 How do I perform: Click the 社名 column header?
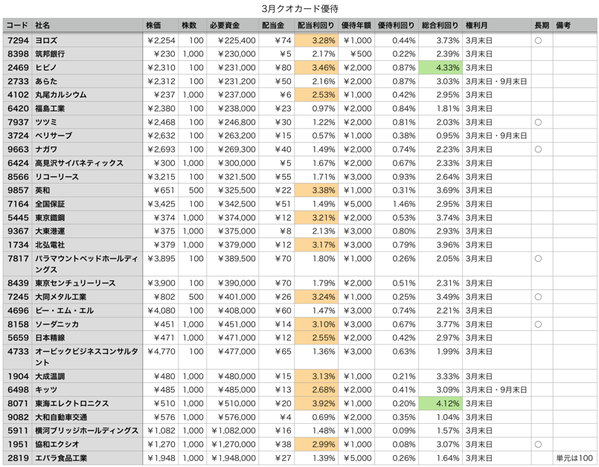(x=87, y=25)
